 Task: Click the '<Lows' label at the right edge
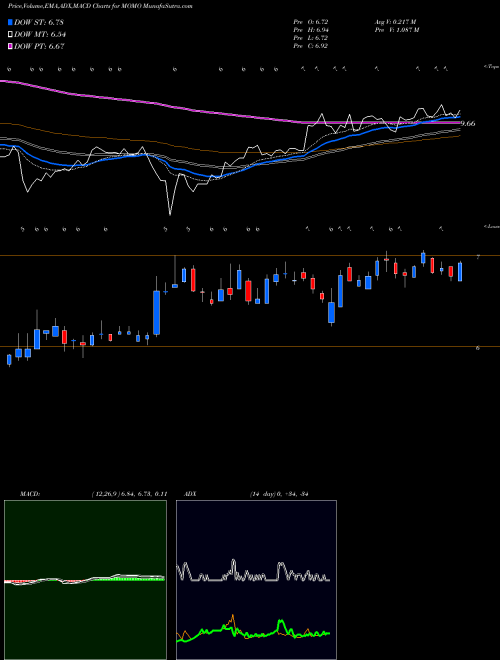[492, 226]
